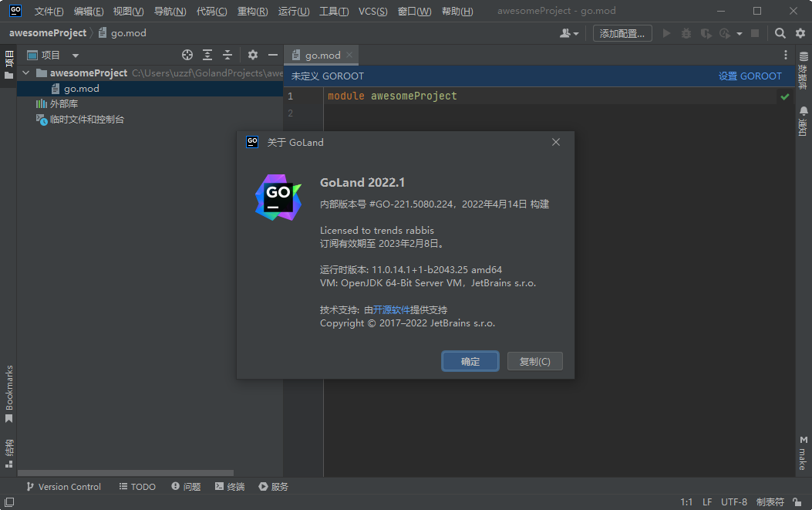This screenshot has width=812, height=510.
Task: Click the 添加配置... button
Action: click(622, 34)
